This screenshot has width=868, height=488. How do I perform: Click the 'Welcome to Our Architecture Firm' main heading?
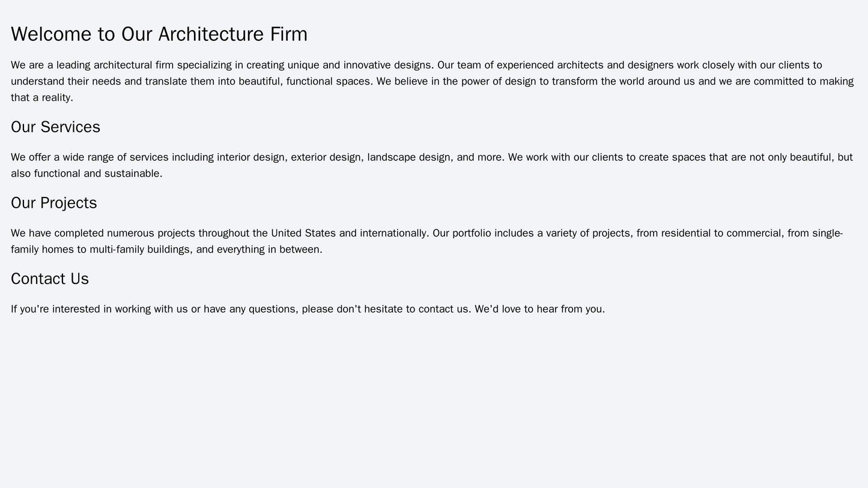(x=159, y=34)
